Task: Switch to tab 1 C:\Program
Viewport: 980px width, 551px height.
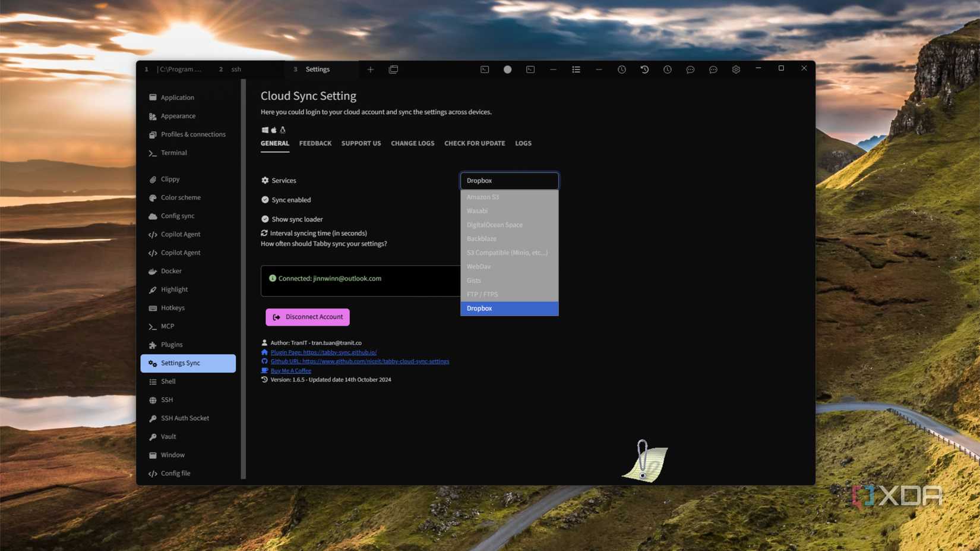Action: tap(173, 70)
